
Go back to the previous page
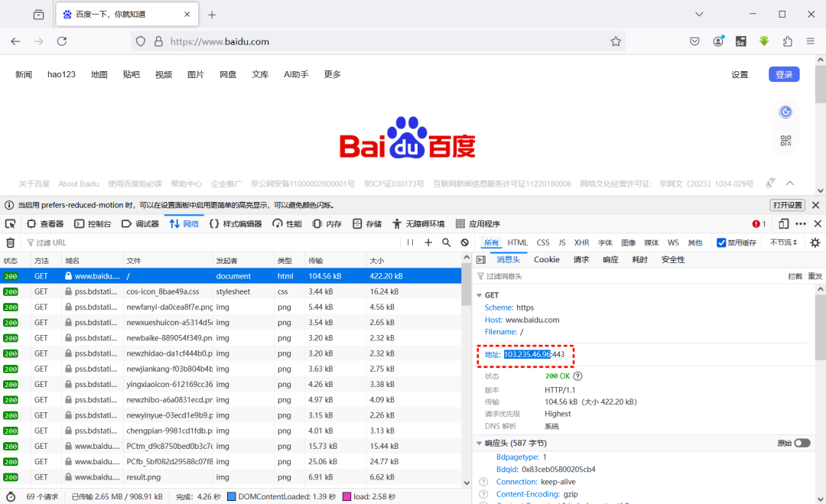pos(15,41)
